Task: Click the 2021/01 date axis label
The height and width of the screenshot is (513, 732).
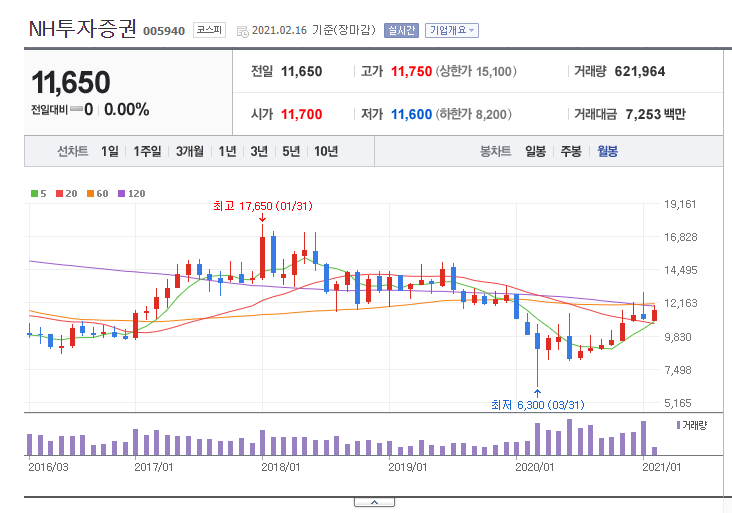Action: pyautogui.click(x=662, y=467)
